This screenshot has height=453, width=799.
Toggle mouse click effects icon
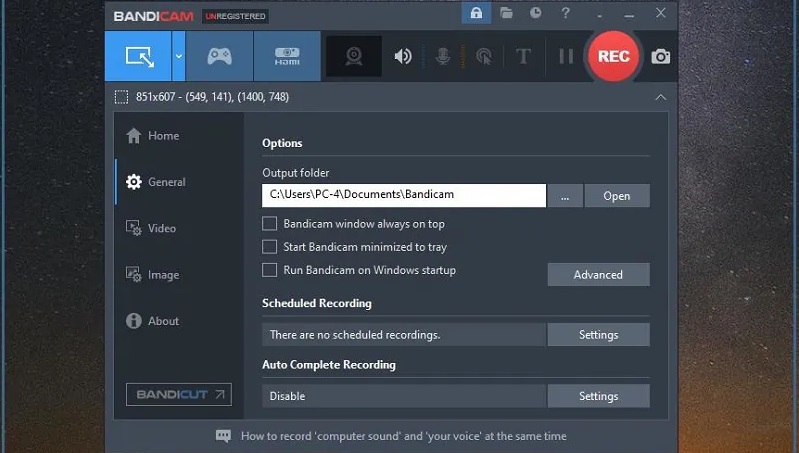[x=484, y=56]
